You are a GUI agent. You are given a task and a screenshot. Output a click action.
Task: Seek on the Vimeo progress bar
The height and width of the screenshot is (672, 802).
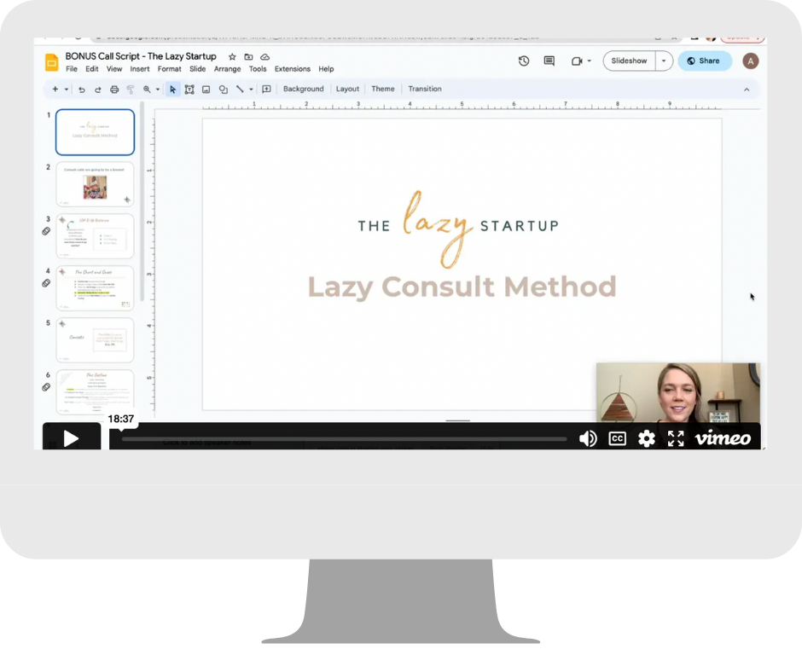pyautogui.click(x=344, y=439)
